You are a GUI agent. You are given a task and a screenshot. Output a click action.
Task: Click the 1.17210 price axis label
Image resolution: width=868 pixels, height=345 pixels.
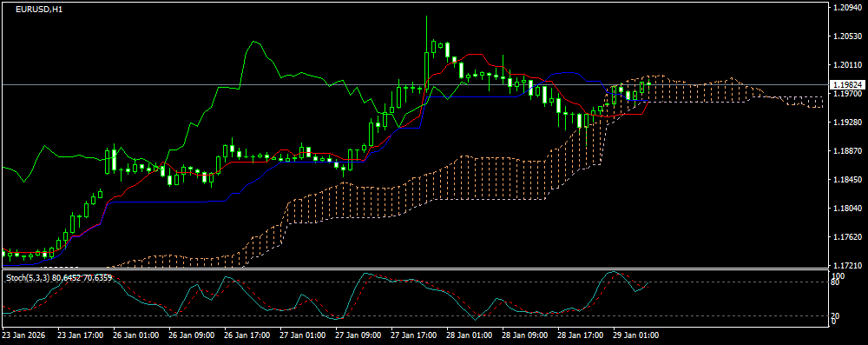847,266
